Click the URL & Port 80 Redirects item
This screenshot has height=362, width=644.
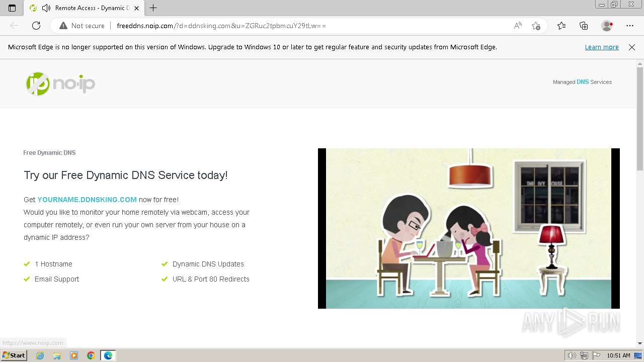tap(211, 279)
